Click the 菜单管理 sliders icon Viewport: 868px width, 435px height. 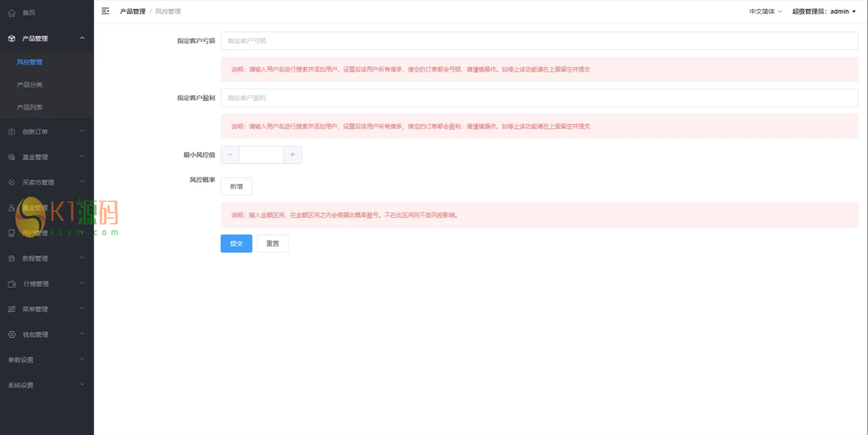(12, 309)
